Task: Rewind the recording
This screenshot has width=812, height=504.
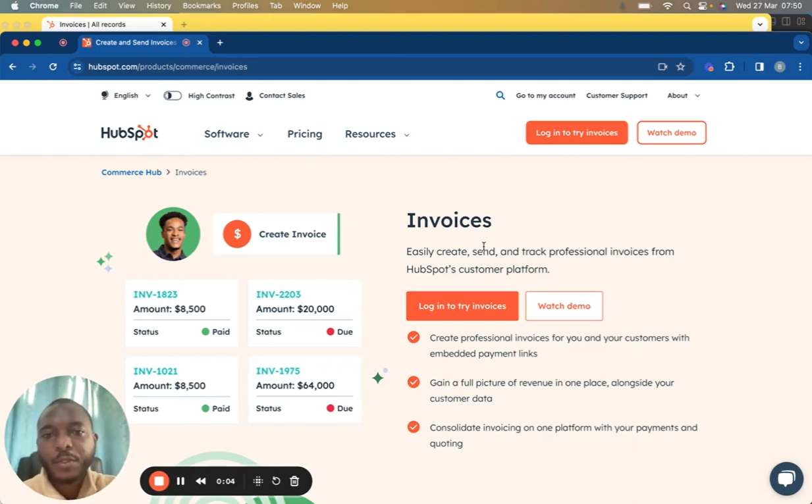Action: (201, 481)
